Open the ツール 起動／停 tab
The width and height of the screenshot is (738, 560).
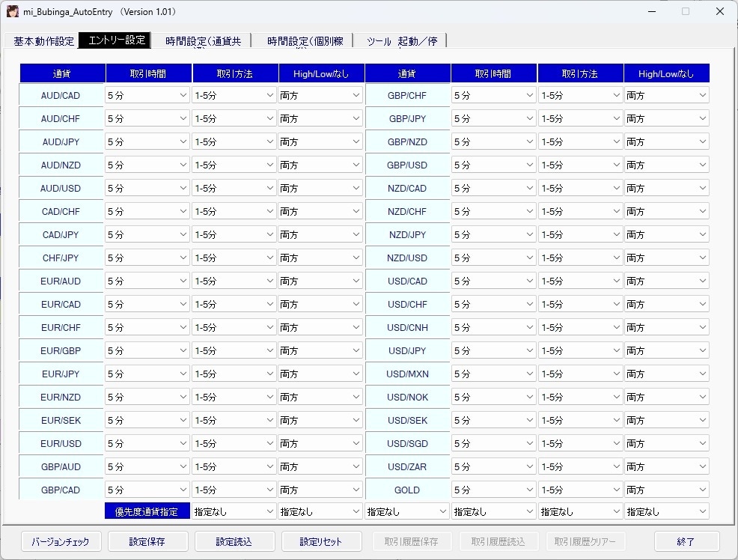401,41
